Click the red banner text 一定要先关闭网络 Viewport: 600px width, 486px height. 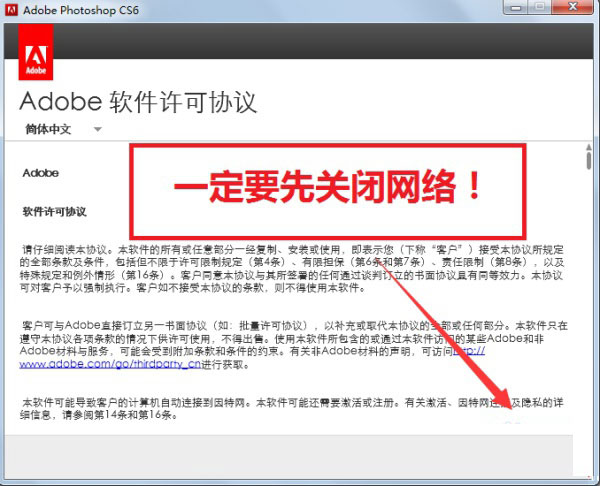(330, 187)
